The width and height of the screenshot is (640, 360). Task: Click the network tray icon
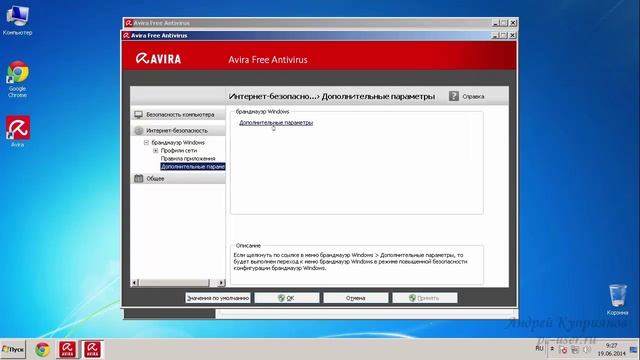(x=575, y=350)
